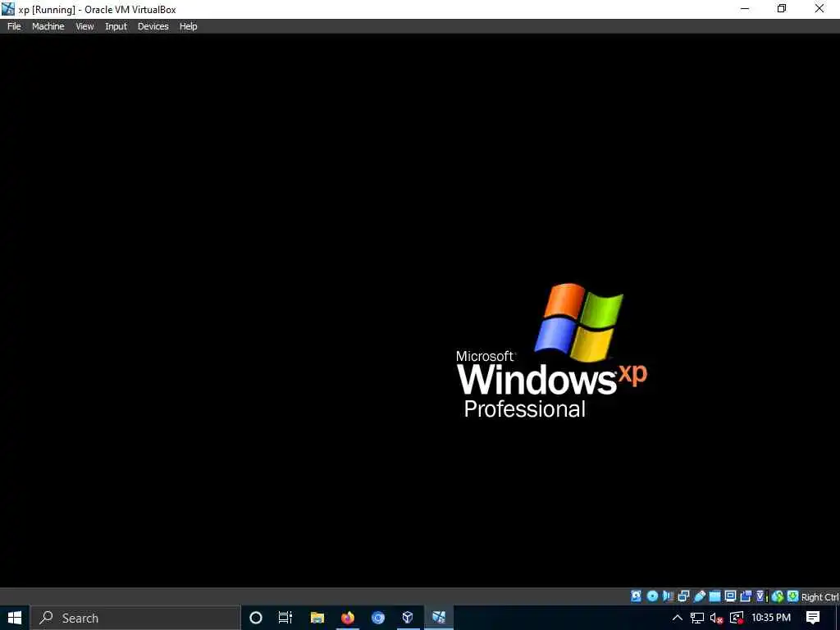Open the Machine menu
The width and height of the screenshot is (840, 630).
[48, 26]
